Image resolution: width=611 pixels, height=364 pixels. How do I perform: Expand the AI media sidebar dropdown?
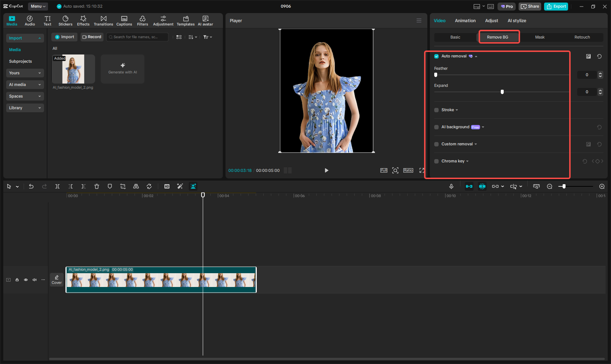pos(25,85)
